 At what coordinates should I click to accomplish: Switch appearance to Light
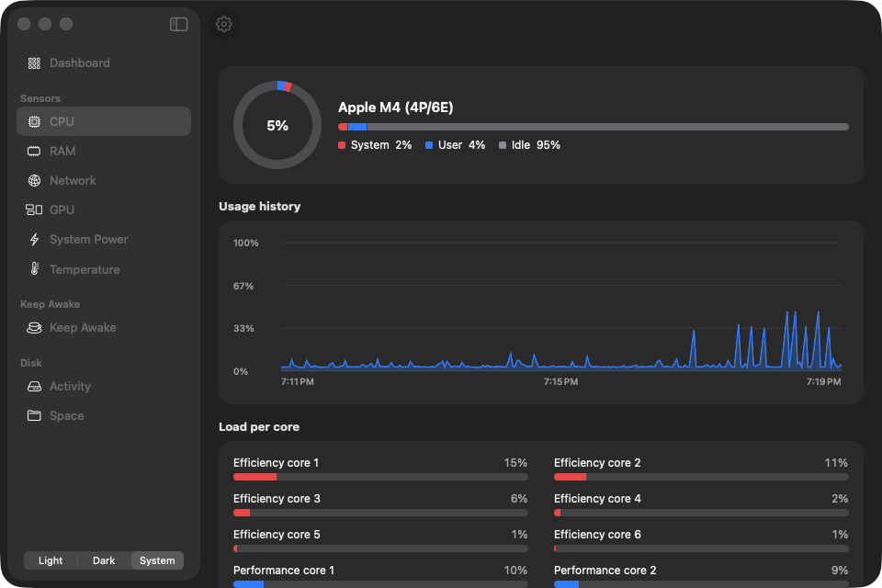[51, 560]
